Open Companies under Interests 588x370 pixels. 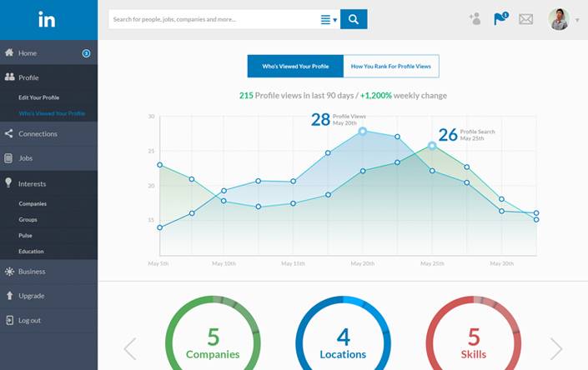[x=33, y=203]
